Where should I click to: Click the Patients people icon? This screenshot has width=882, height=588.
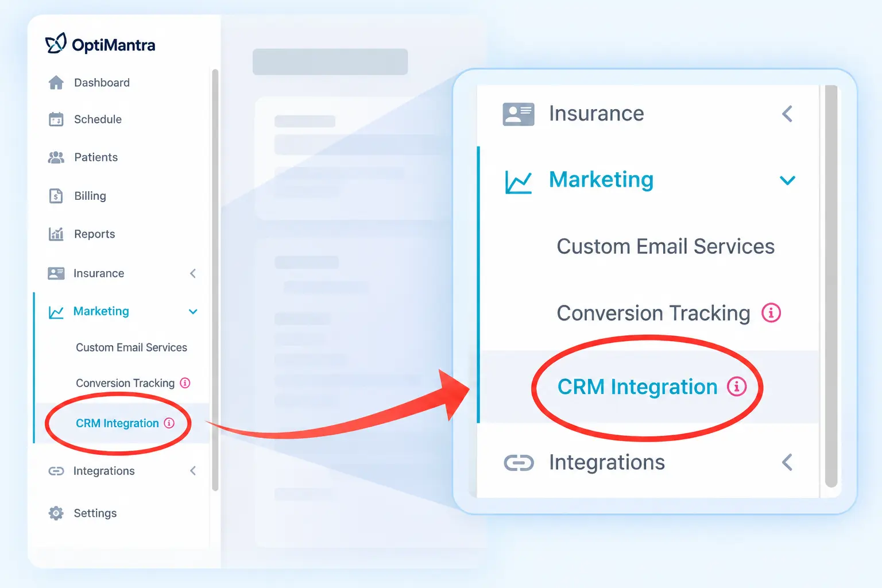56,157
